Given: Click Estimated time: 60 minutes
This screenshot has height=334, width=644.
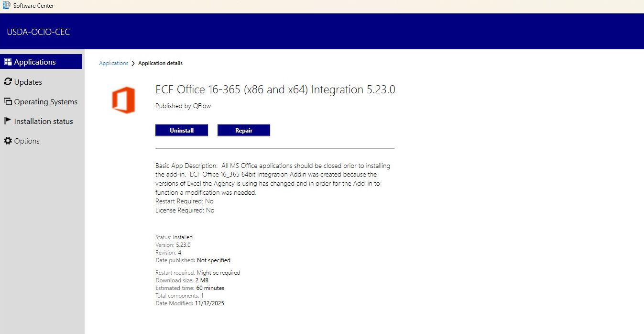Looking at the screenshot, I should click(x=190, y=288).
